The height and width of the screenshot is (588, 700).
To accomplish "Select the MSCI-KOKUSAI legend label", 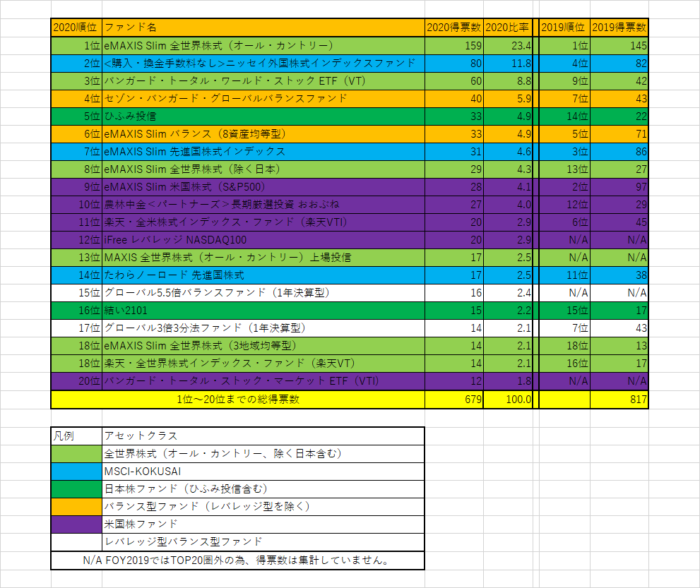I will [263, 471].
